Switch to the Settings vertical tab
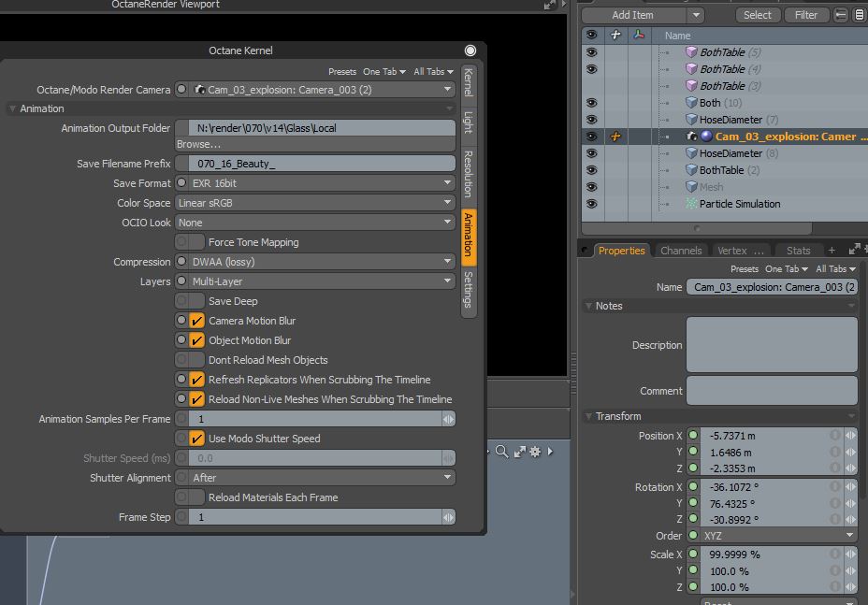868x605 pixels. [469, 289]
